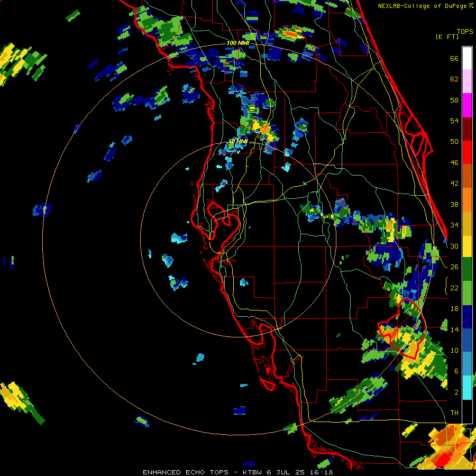Image resolution: width=476 pixels, height=476 pixels.
Task: Pick the light pink legend color band
Action: coord(467,81)
